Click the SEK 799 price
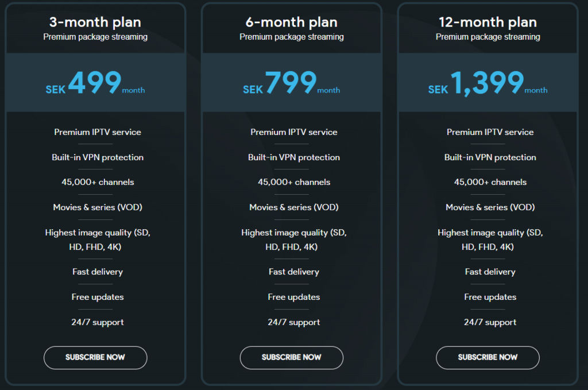The width and height of the screenshot is (588, 390). [x=291, y=83]
